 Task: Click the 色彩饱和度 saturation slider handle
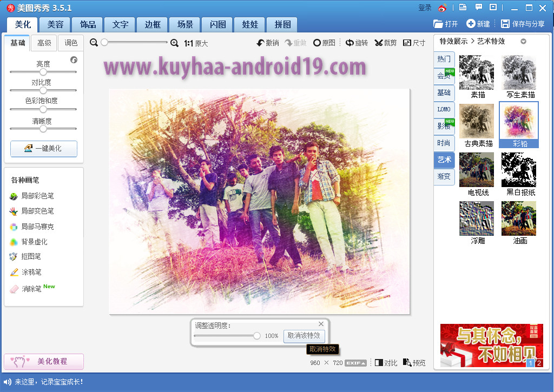(43, 109)
